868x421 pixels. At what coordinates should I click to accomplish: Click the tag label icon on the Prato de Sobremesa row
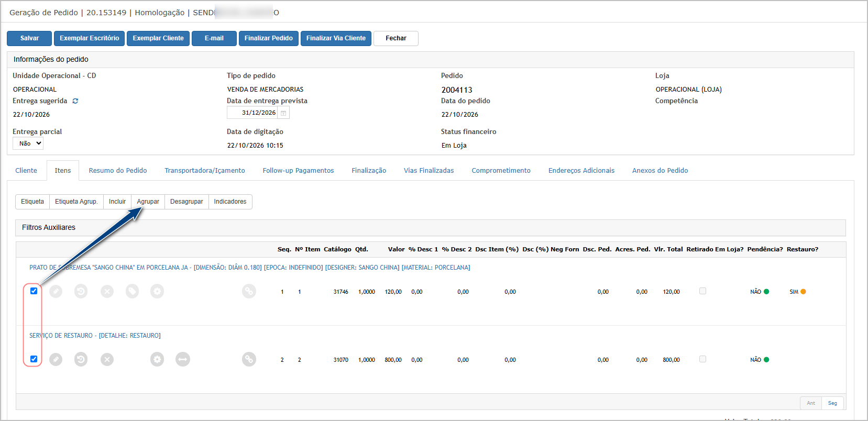pyautogui.click(x=132, y=291)
